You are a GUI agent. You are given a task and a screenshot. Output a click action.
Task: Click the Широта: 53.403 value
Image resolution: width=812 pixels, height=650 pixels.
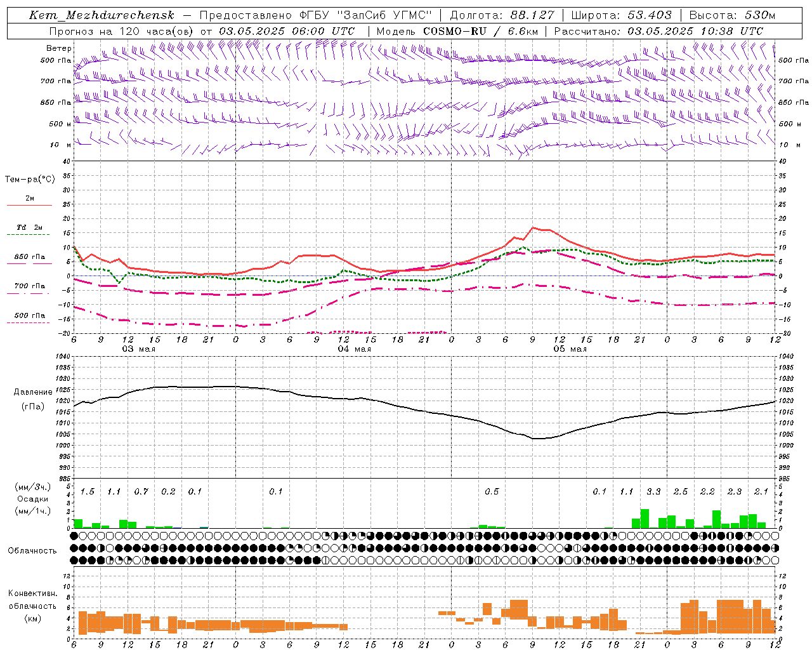(x=621, y=15)
